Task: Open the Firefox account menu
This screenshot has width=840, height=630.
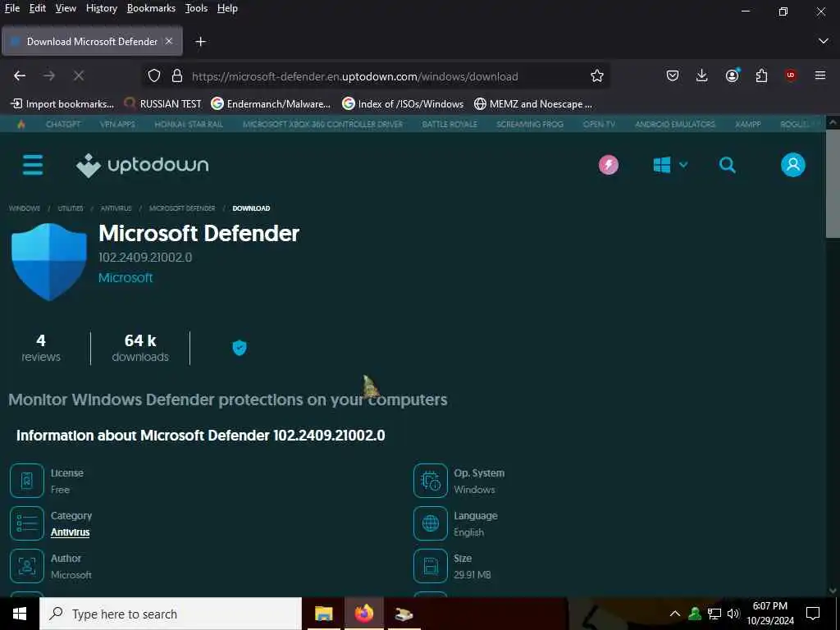Action: (733, 76)
